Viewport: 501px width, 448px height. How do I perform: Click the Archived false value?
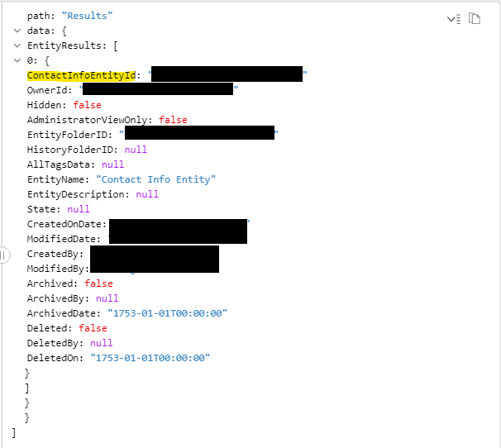pyautogui.click(x=98, y=284)
